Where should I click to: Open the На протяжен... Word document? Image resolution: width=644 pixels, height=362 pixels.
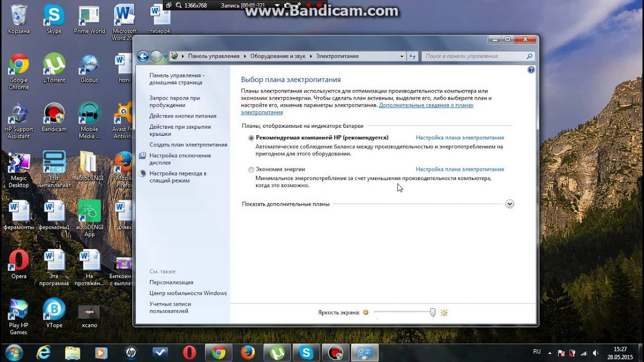89,268
